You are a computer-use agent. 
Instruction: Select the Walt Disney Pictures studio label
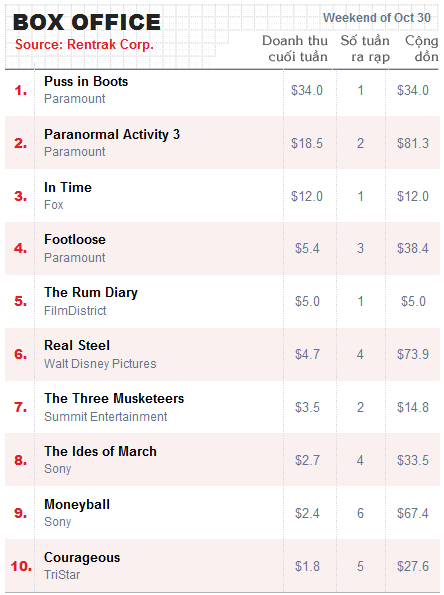(100, 364)
